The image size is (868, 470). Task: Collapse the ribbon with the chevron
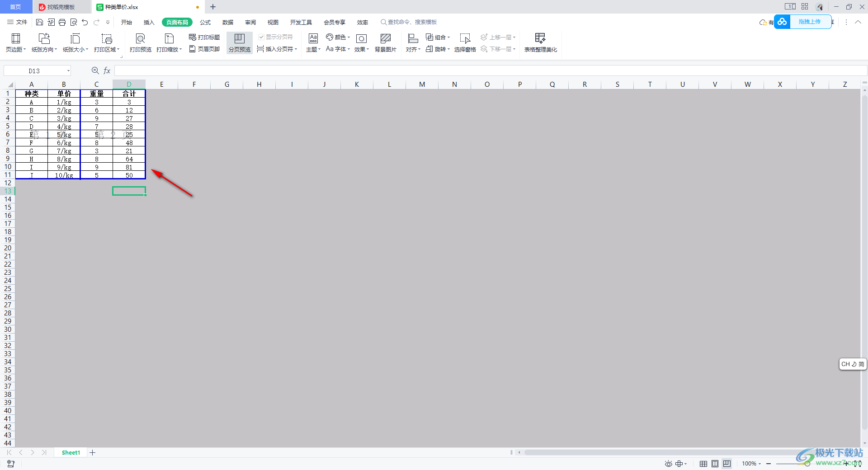858,22
